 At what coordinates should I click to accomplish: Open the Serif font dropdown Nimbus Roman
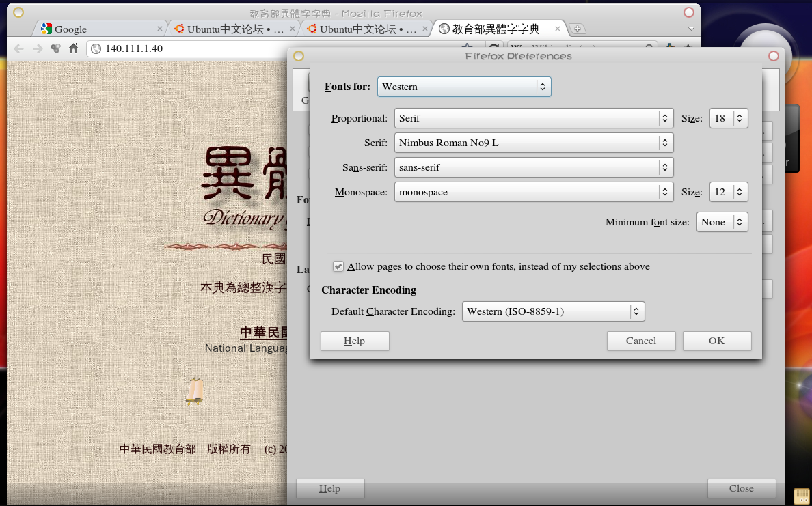[x=533, y=143]
